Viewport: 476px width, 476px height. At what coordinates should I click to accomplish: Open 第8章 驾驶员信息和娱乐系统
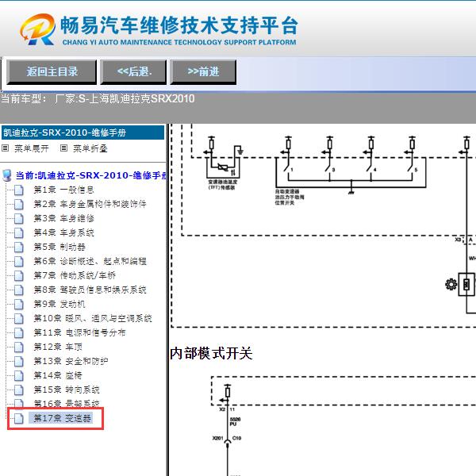pyautogui.click(x=90, y=290)
